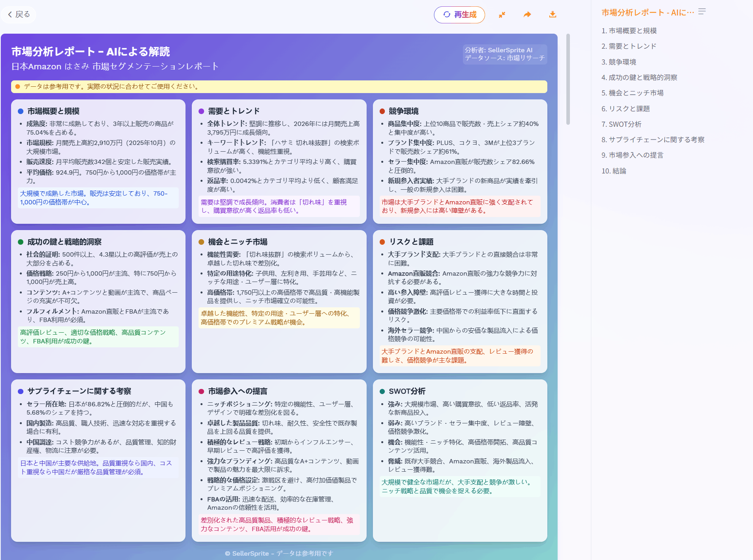This screenshot has height=560, width=753.
Task: Click the blue summary 大規模で成熟した市場
Action: (x=98, y=198)
